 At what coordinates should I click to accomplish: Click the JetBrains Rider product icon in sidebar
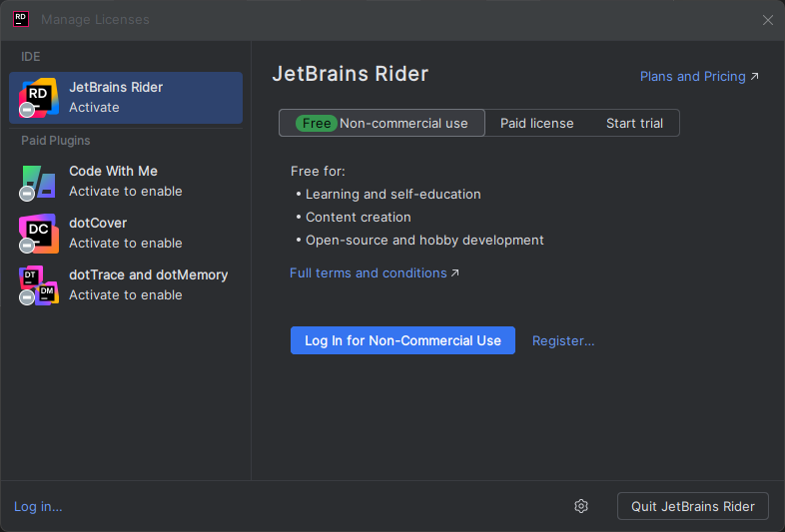click(39, 97)
